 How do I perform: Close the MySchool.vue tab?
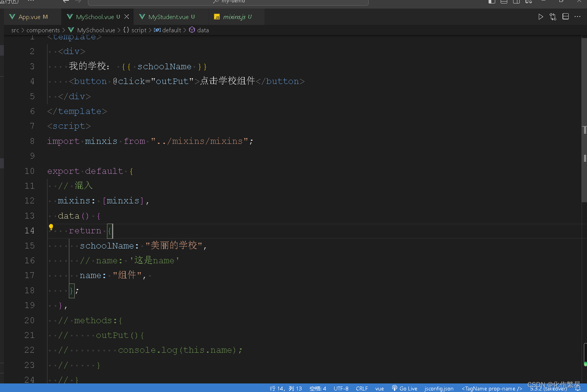point(126,17)
